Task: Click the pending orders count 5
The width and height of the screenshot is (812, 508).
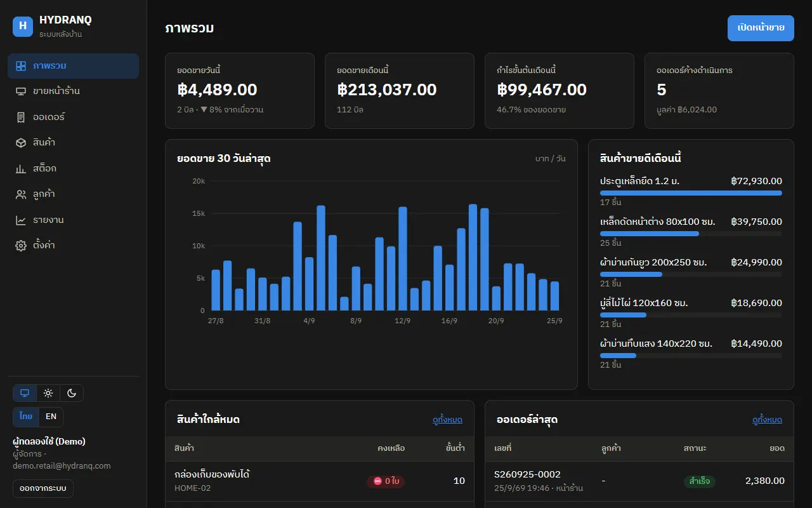Action: (x=662, y=90)
